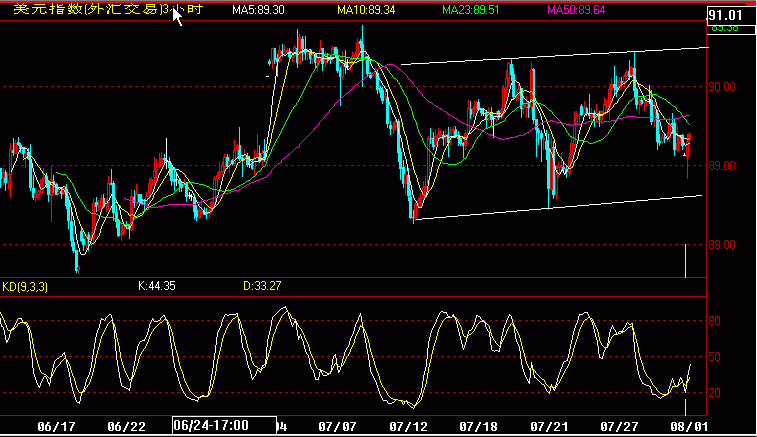This screenshot has width=757, height=437.
Task: Click the 89.00 price axis label
Action: [722, 166]
